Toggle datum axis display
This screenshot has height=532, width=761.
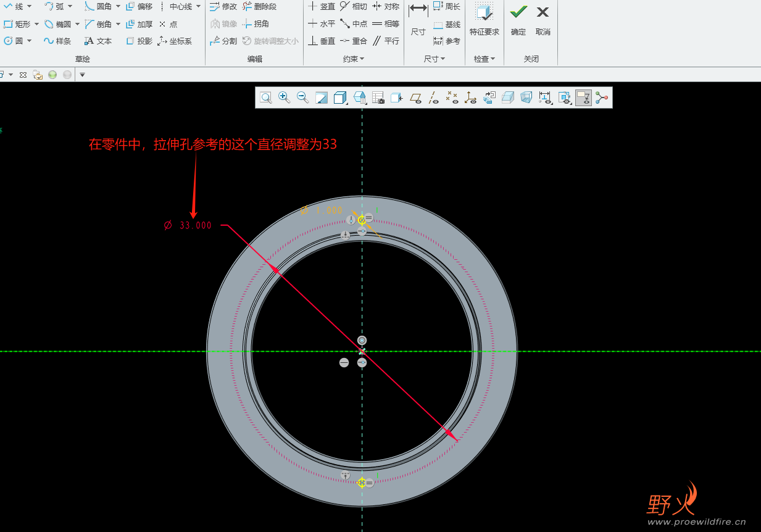(433, 98)
